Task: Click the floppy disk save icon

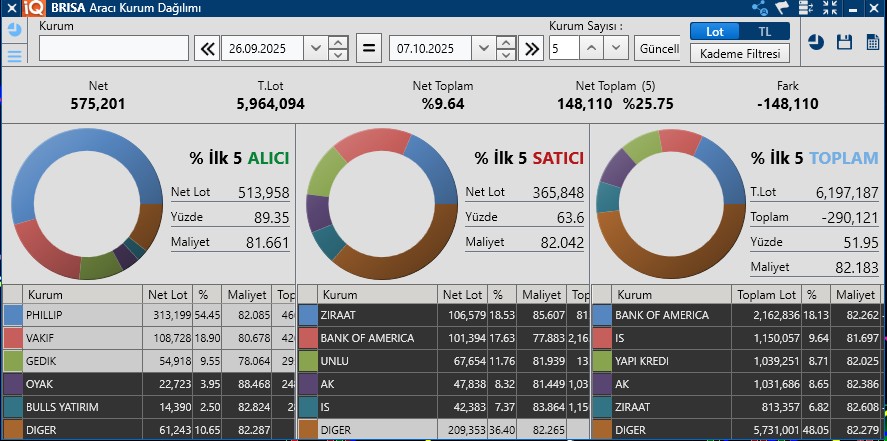Action: point(845,42)
